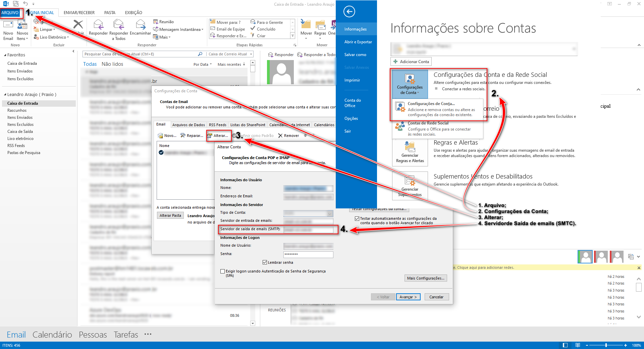Click Servidor de saída (SMTP) field

(x=308, y=230)
